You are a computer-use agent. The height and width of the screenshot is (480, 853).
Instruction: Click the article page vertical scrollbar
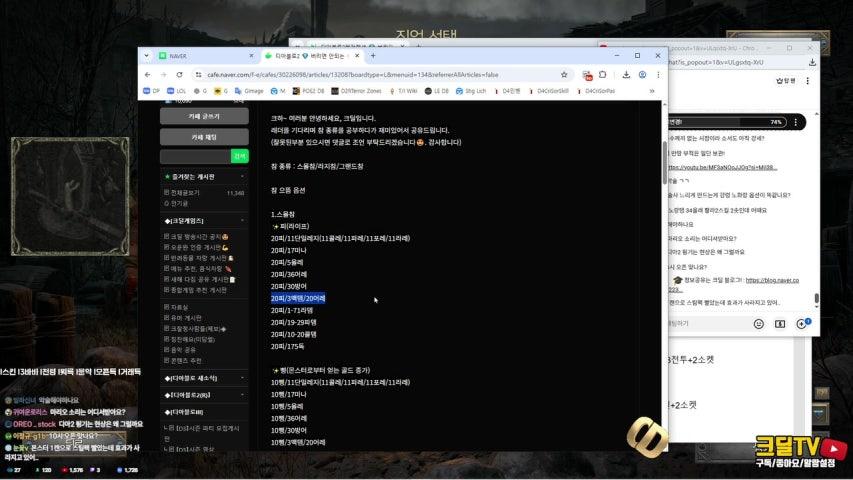[x=664, y=163]
